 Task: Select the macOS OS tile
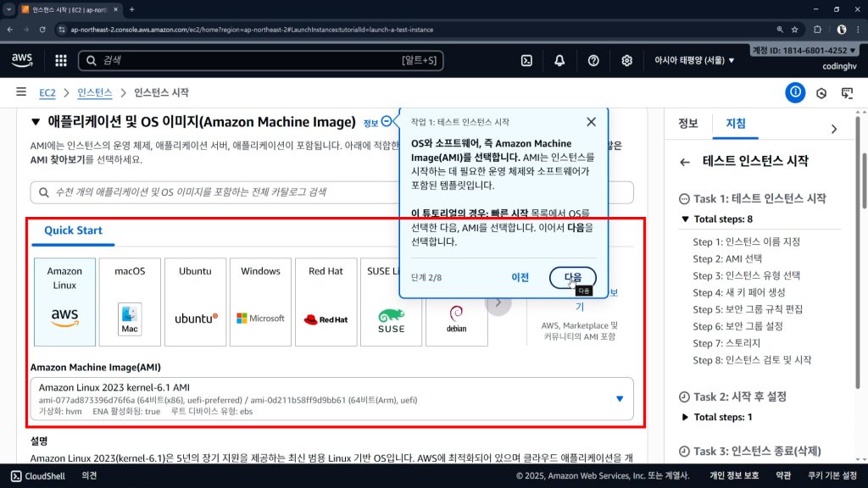pyautogui.click(x=130, y=302)
